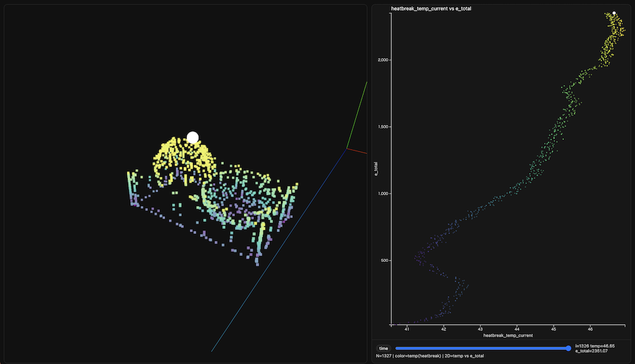Click the blue time slider handle
The image size is (635, 364).
[x=568, y=348]
